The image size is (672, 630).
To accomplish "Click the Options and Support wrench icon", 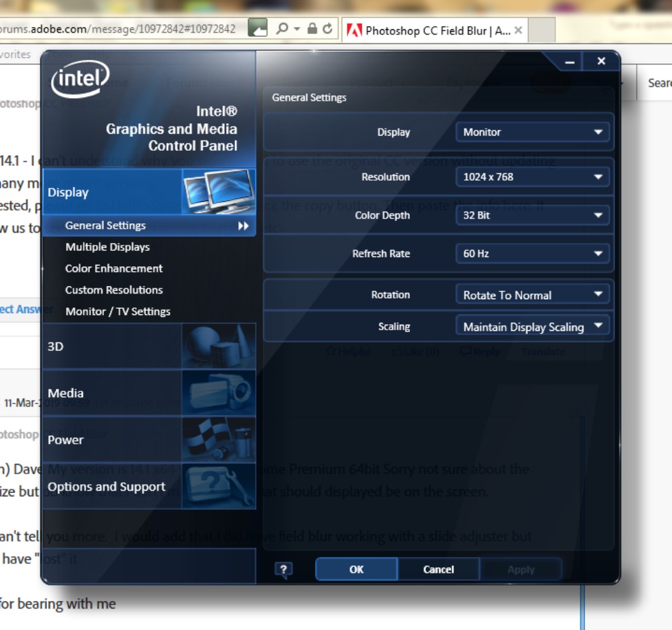I will (x=219, y=487).
